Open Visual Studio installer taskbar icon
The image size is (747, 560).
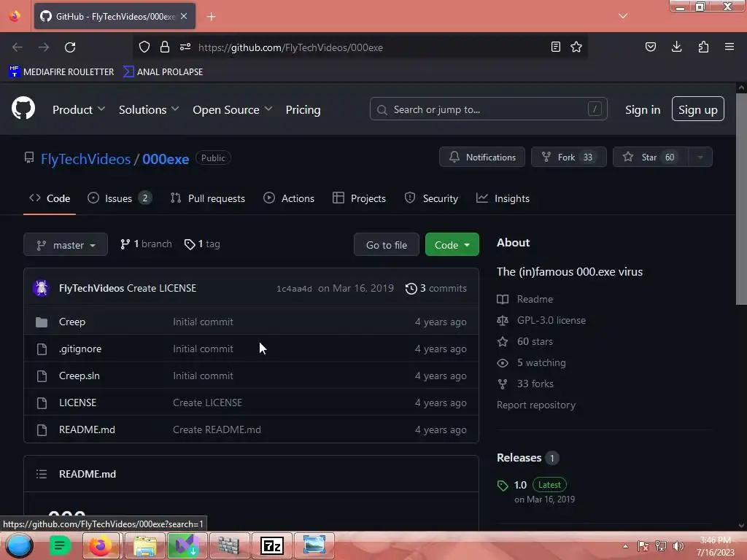[186, 545]
